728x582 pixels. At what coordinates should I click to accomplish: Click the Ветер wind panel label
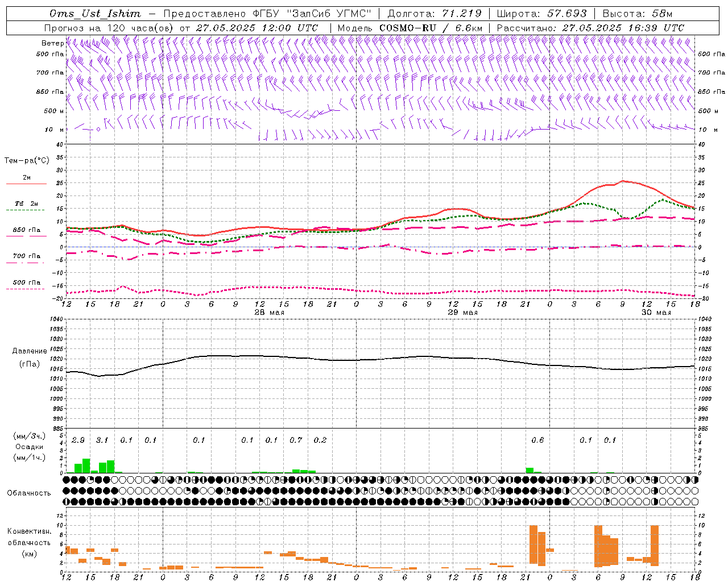tap(53, 43)
